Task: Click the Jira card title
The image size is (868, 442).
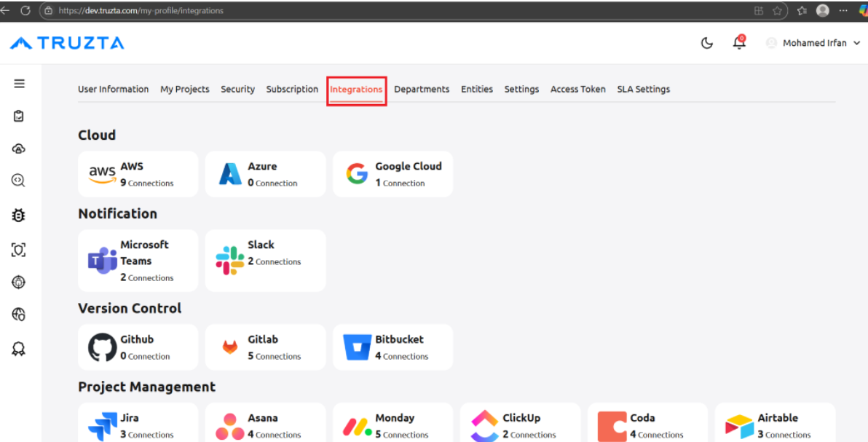Action: coord(130,418)
